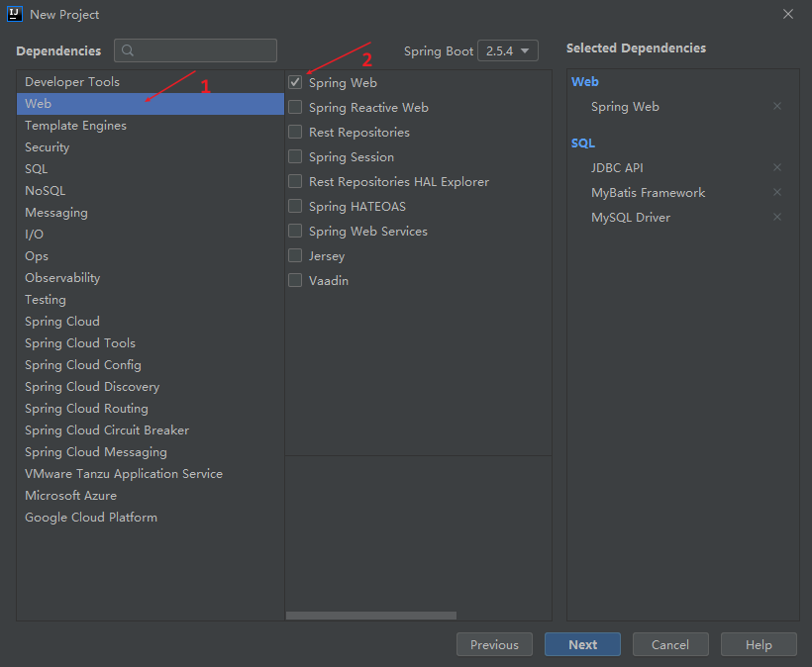Enable the Spring Reactive Web checkbox
812x667 pixels.
pos(295,107)
